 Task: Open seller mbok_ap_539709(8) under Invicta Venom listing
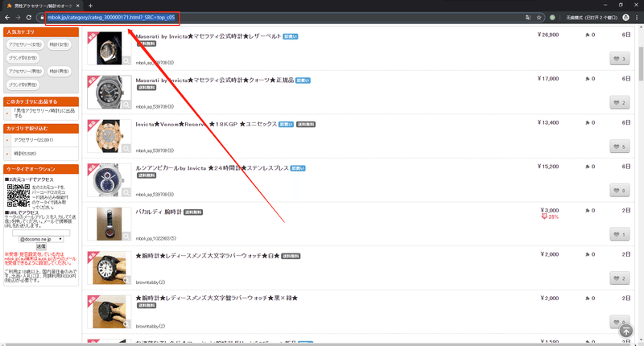pyautogui.click(x=155, y=150)
